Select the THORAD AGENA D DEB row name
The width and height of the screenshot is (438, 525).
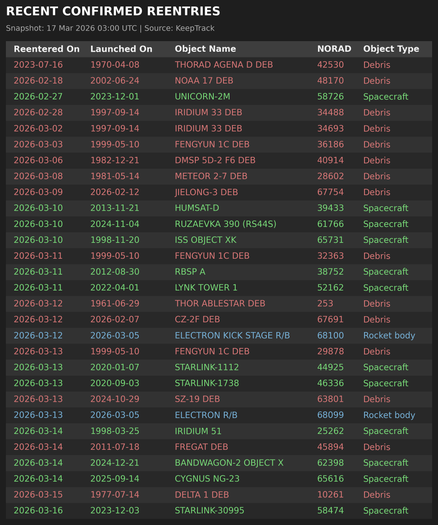(224, 65)
